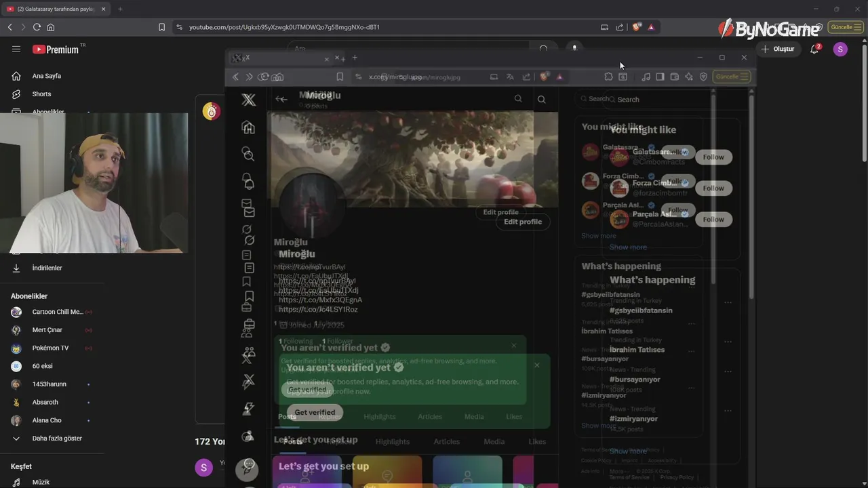
Task: Click home icon in YouTube browser toolbar
Action: pyautogui.click(x=50, y=27)
